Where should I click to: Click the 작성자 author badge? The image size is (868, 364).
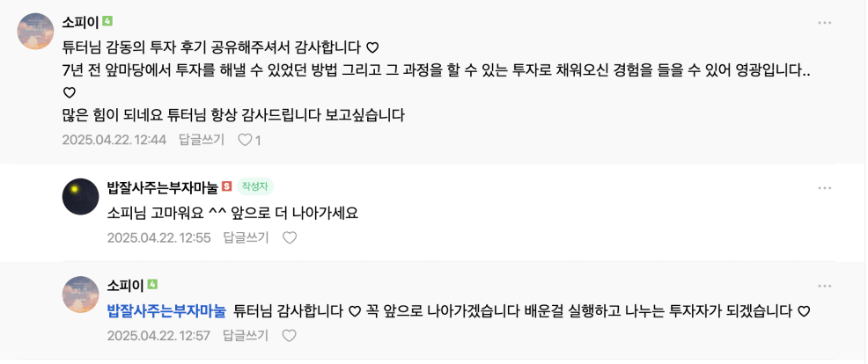point(255,186)
